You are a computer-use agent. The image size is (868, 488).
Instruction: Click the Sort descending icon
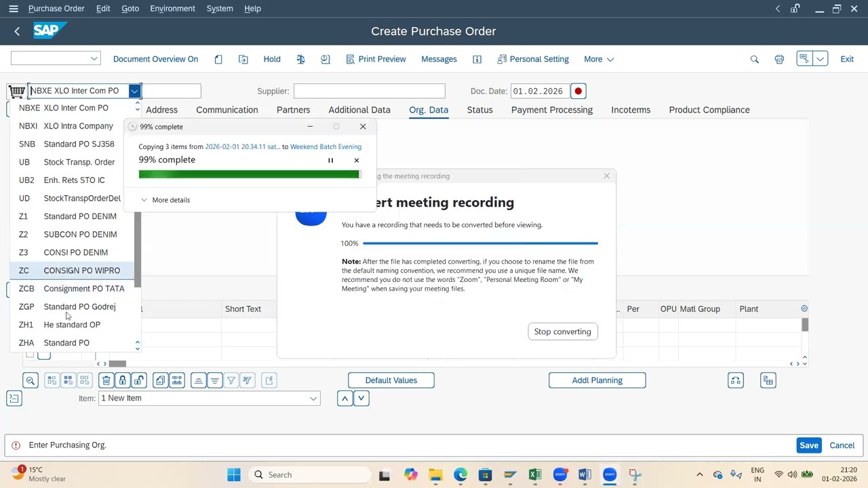coord(215,380)
